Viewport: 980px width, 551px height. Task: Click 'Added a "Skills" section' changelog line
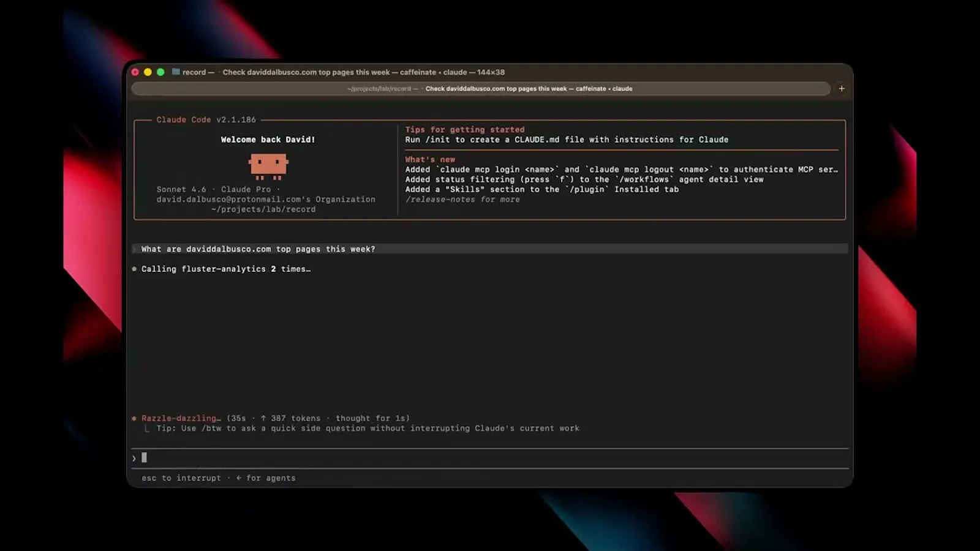(542, 189)
